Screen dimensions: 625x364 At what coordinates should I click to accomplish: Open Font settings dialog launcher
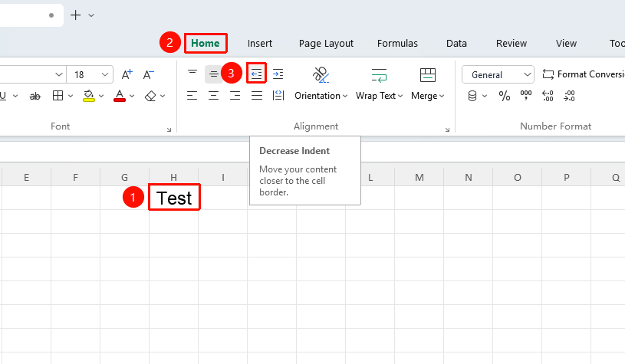click(169, 130)
